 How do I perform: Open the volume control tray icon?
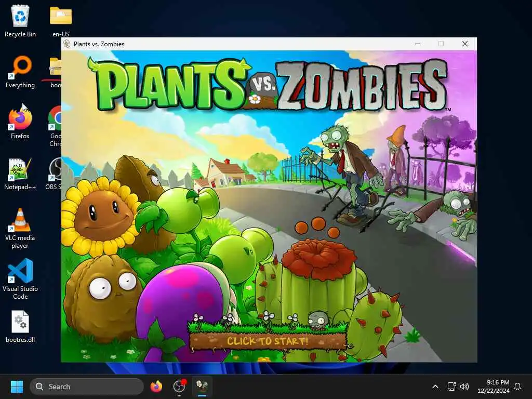tap(464, 387)
